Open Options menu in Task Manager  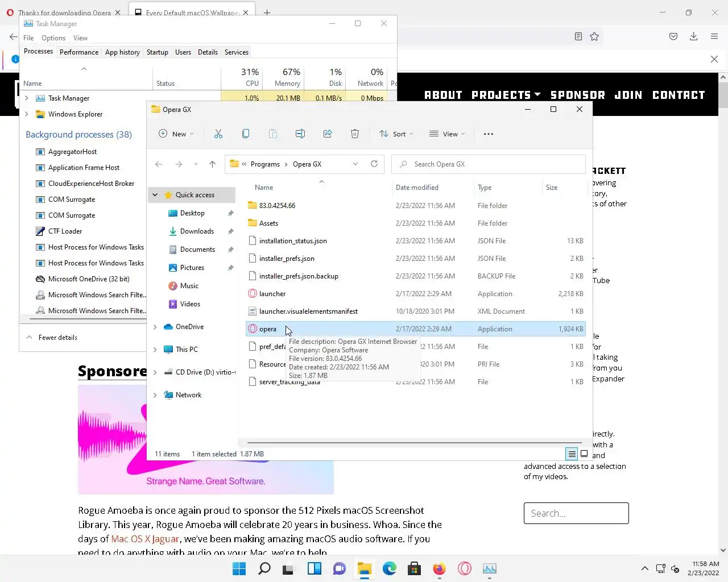(x=53, y=38)
